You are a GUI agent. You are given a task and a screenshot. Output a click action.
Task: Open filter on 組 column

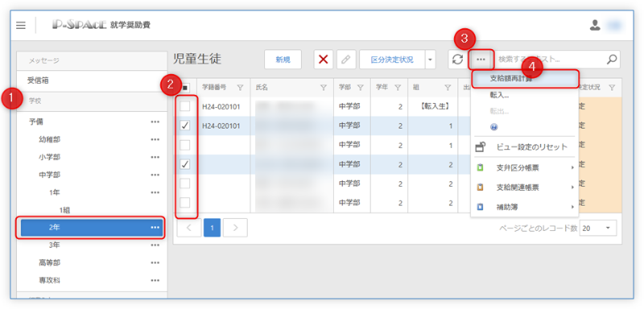pos(448,88)
